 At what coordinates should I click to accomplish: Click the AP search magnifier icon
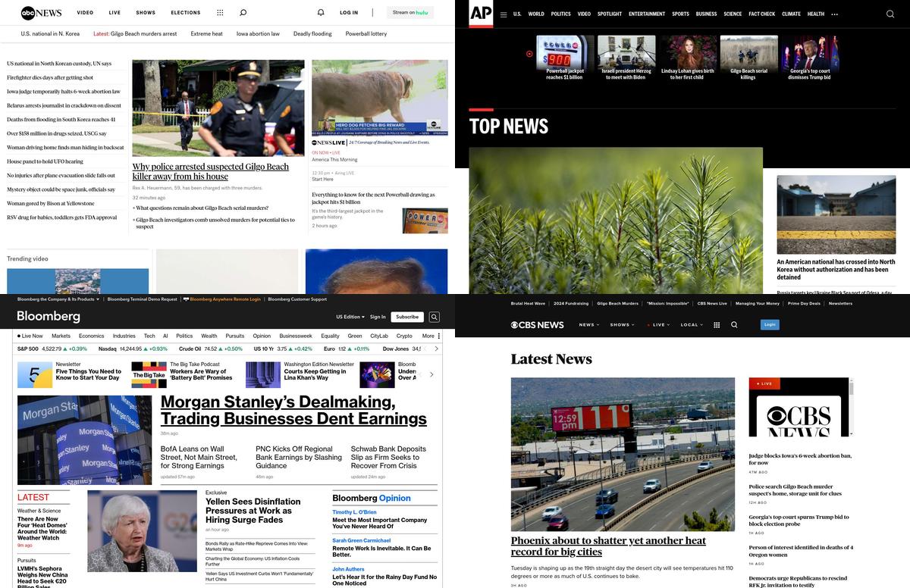tap(890, 14)
